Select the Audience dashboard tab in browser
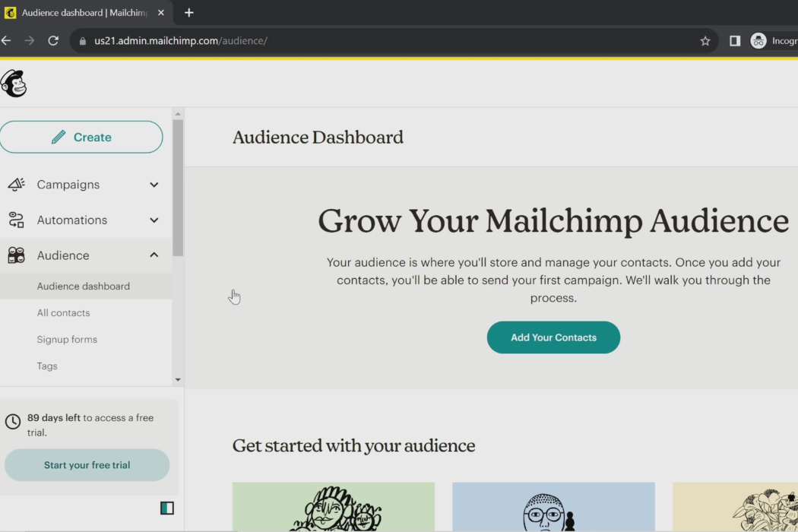Image resolution: width=798 pixels, height=532 pixels. 85,13
